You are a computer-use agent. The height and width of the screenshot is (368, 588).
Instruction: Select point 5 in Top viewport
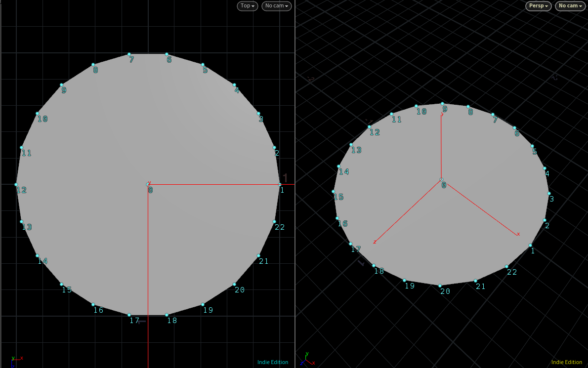tap(203, 65)
